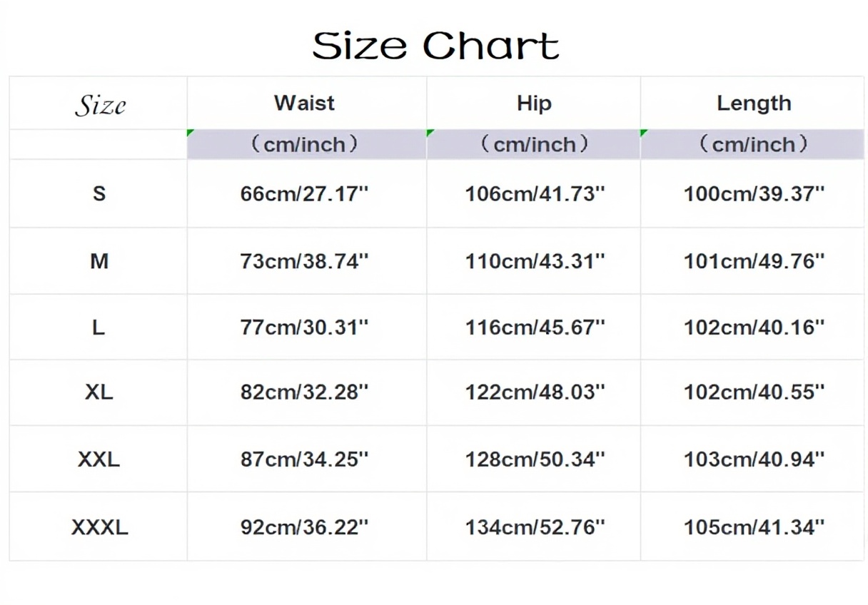
Task: Select the 105cm/41.34" length cell
Action: pos(754,528)
